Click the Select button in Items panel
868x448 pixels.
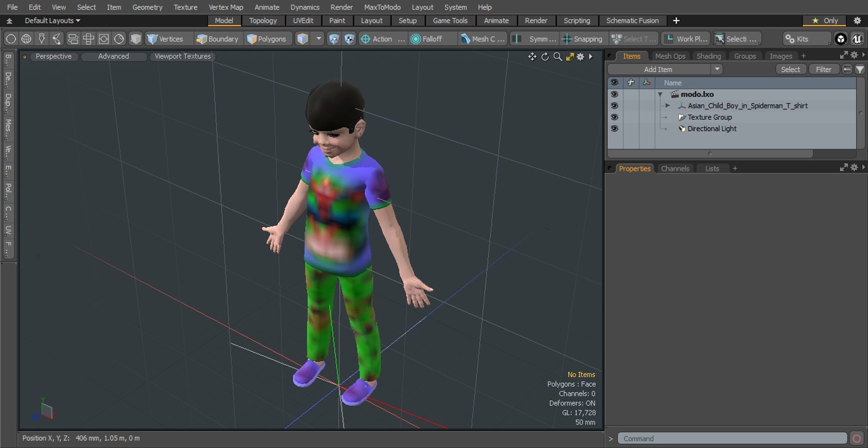click(790, 69)
